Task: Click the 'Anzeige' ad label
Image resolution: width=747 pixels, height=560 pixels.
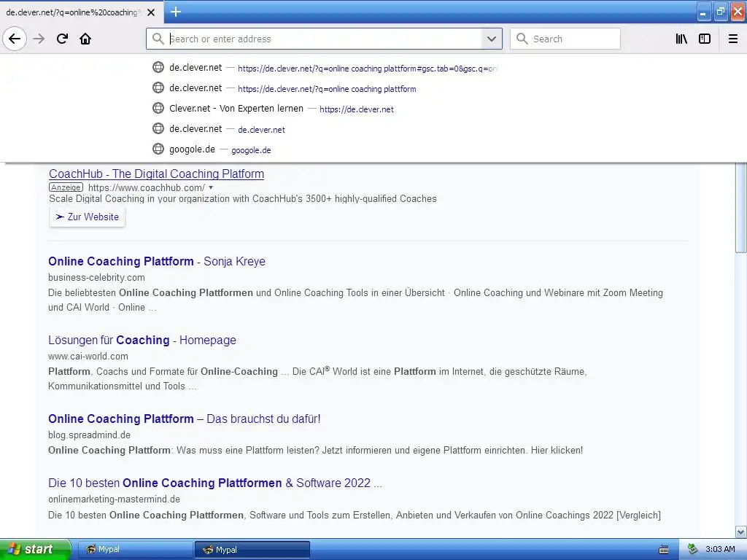Action: pos(66,187)
